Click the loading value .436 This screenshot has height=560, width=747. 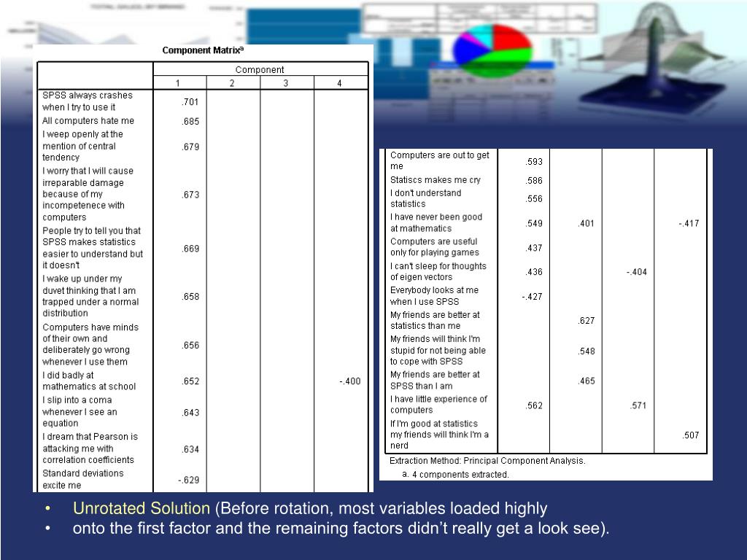pyautogui.click(x=534, y=272)
